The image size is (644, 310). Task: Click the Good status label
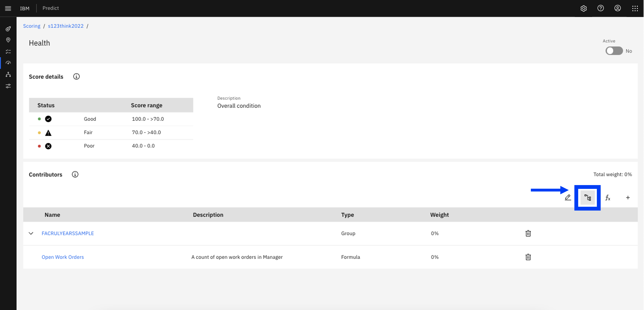90,119
